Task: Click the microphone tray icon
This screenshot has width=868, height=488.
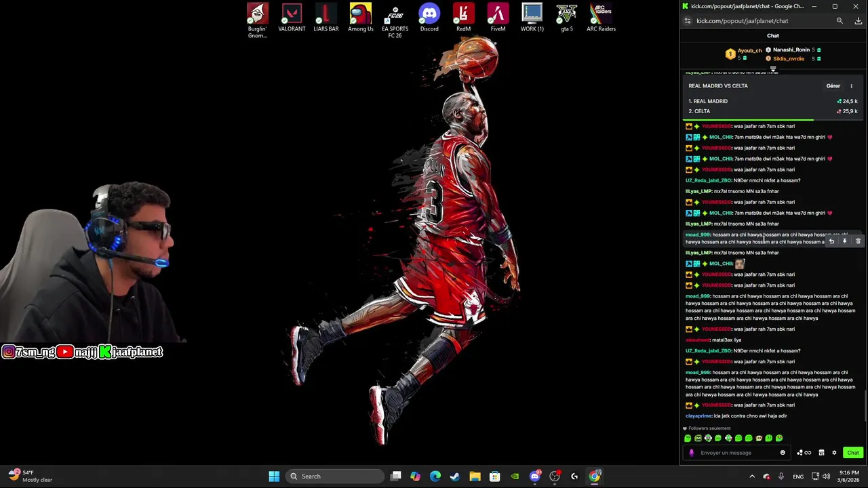Action: 781,476
